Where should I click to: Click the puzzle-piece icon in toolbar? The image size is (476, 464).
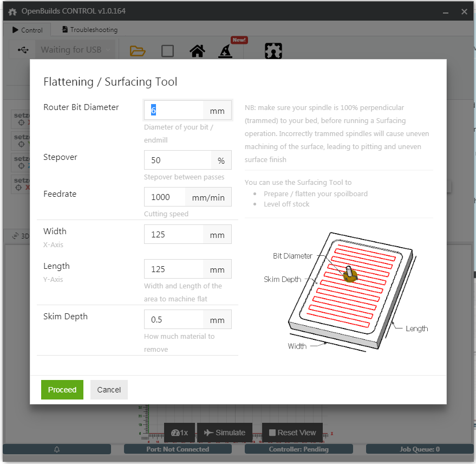click(273, 51)
